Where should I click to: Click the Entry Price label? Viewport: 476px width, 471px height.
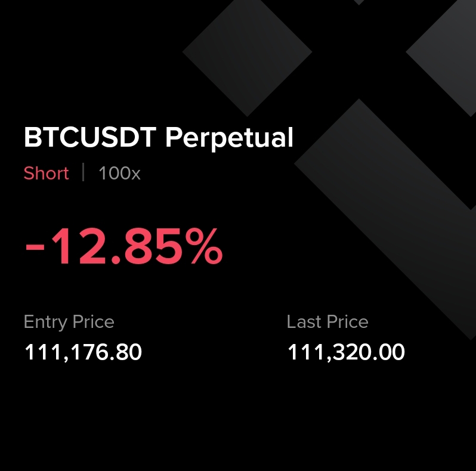[x=69, y=322]
